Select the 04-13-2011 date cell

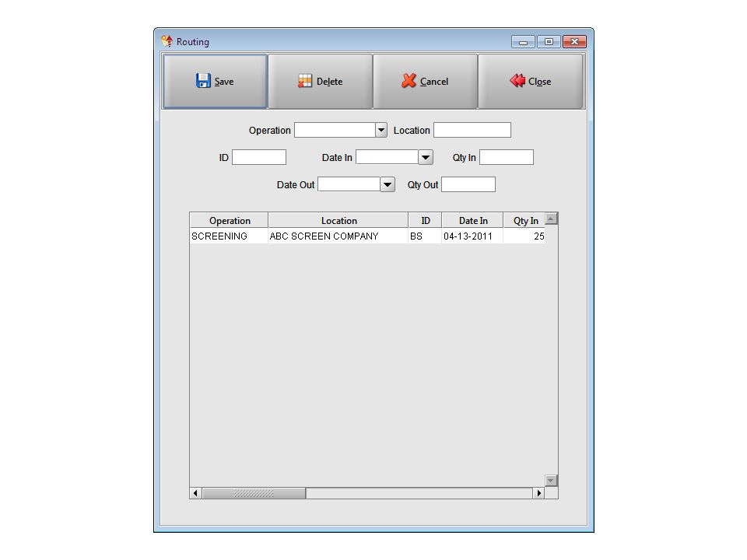[472, 236]
